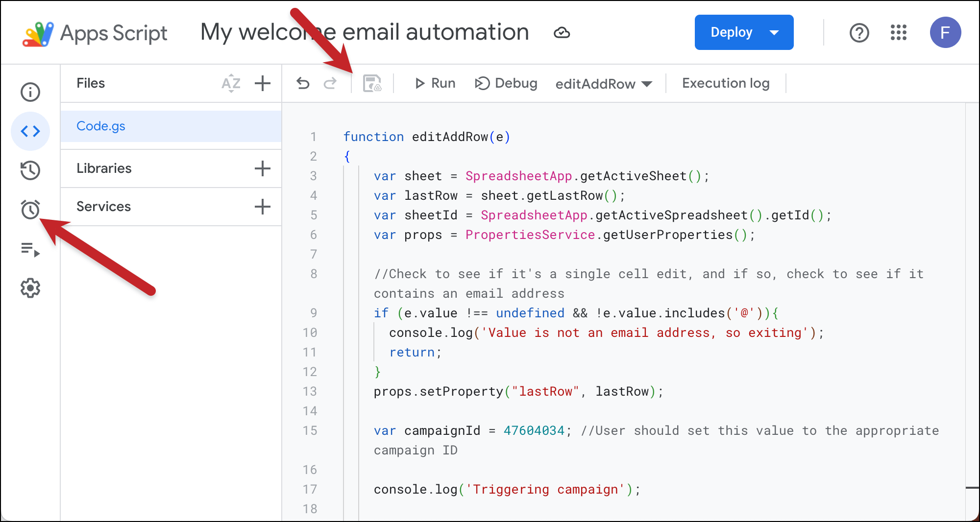The image size is (980, 522).
Task: Click the Save project icon
Action: click(372, 83)
